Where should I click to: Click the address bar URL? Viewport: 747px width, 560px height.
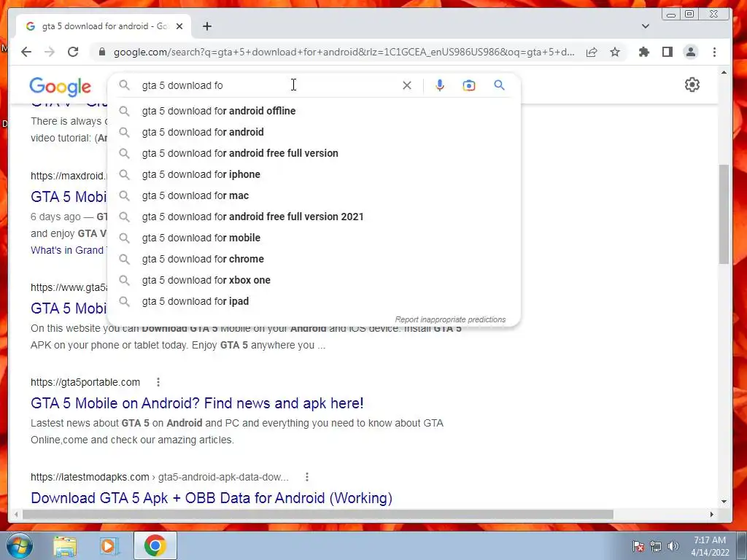pyautogui.click(x=344, y=52)
